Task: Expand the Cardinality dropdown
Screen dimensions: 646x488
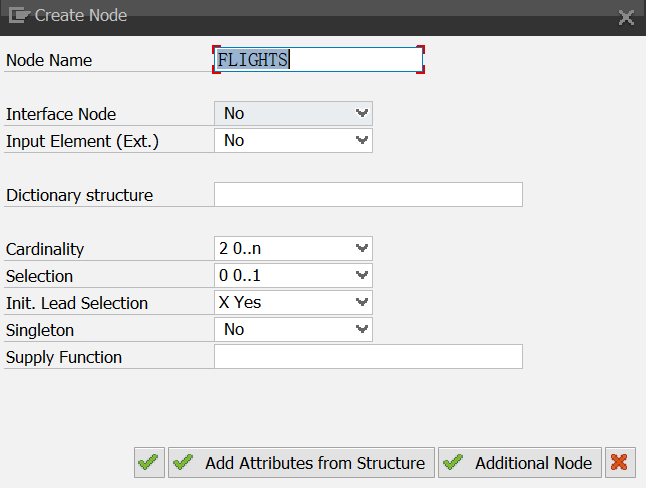Action: coord(293,249)
